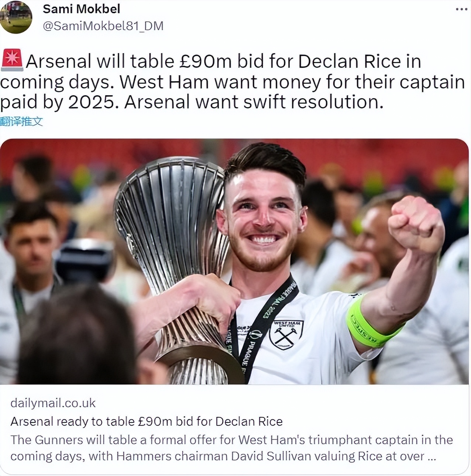The width and height of the screenshot is (471, 476).
Task: Open Sami Mokbel's profile avatar
Action: click(x=16, y=17)
